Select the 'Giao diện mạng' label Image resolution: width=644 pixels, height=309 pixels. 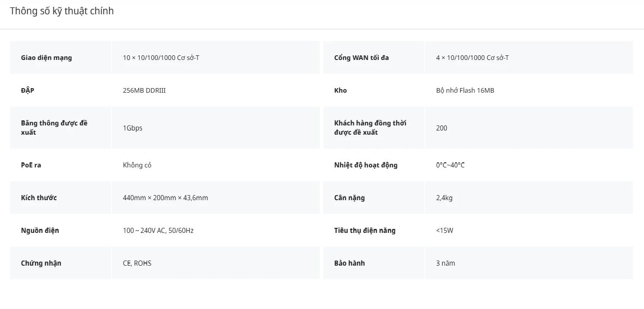pyautogui.click(x=47, y=58)
